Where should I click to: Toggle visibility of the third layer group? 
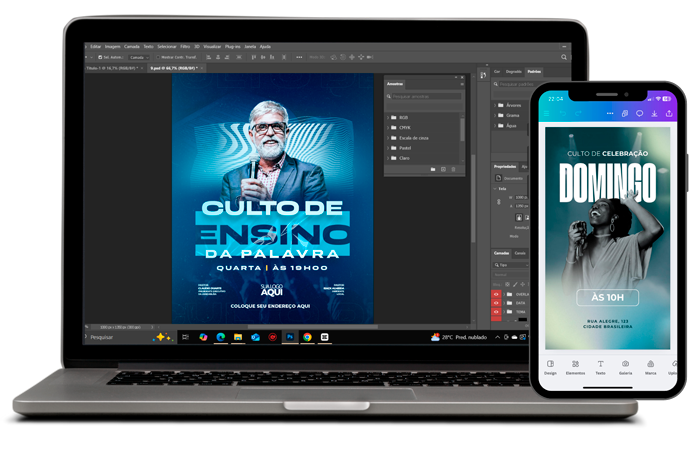(x=496, y=313)
